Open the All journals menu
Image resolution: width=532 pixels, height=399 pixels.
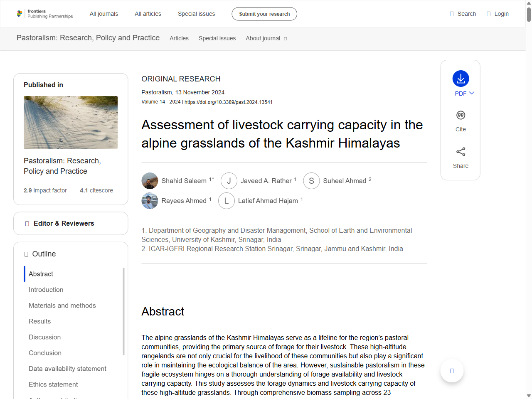104,14
